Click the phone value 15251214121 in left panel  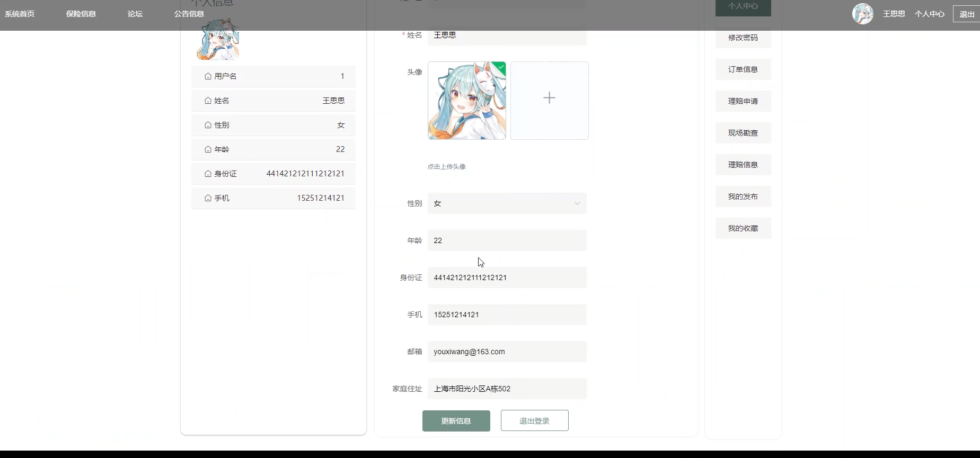click(321, 198)
